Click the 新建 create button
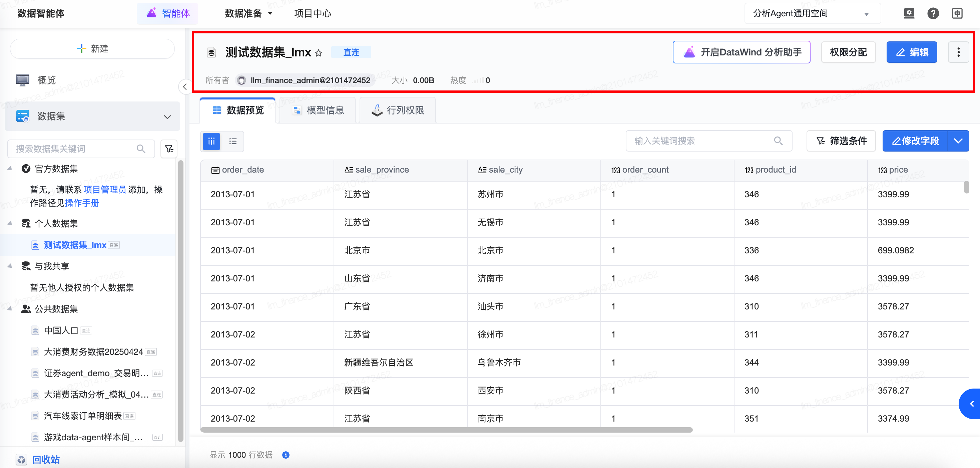The width and height of the screenshot is (980, 468). click(92, 49)
